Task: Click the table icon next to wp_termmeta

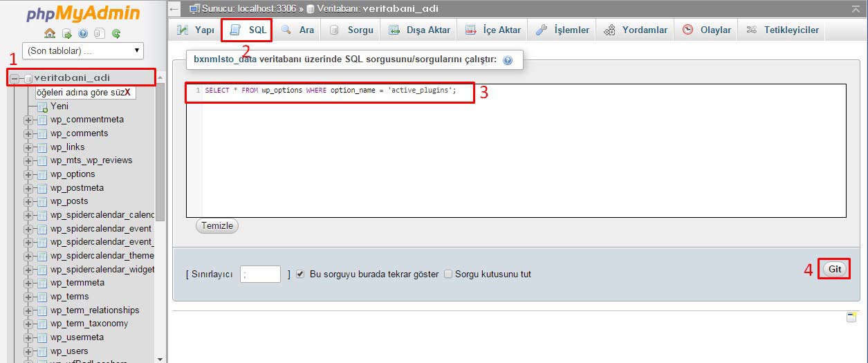Action: pos(42,283)
